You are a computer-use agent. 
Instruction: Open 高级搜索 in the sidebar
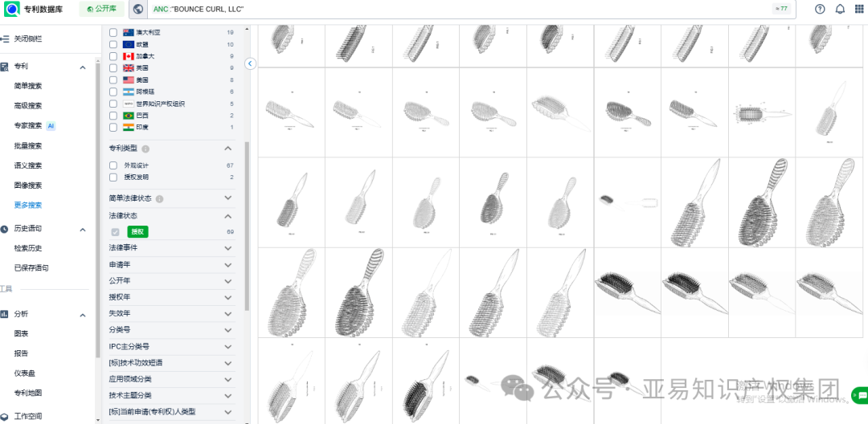(28, 106)
